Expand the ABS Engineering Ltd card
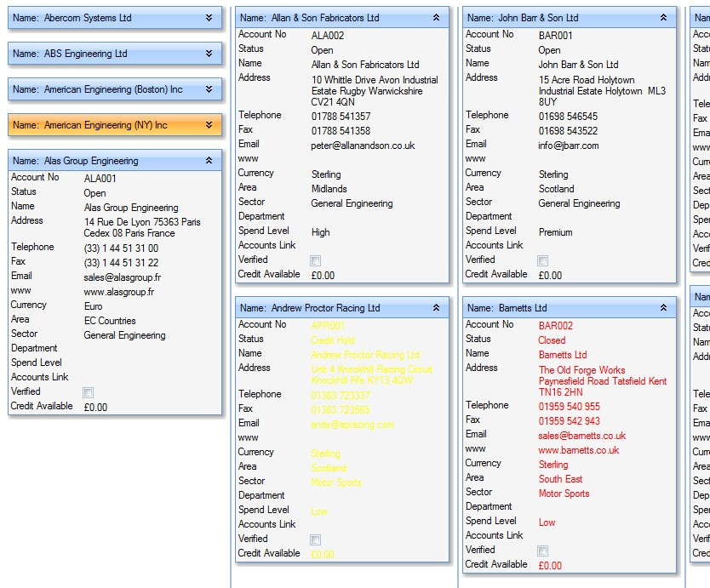Screen dimensions: 710x588 [x=209, y=54]
